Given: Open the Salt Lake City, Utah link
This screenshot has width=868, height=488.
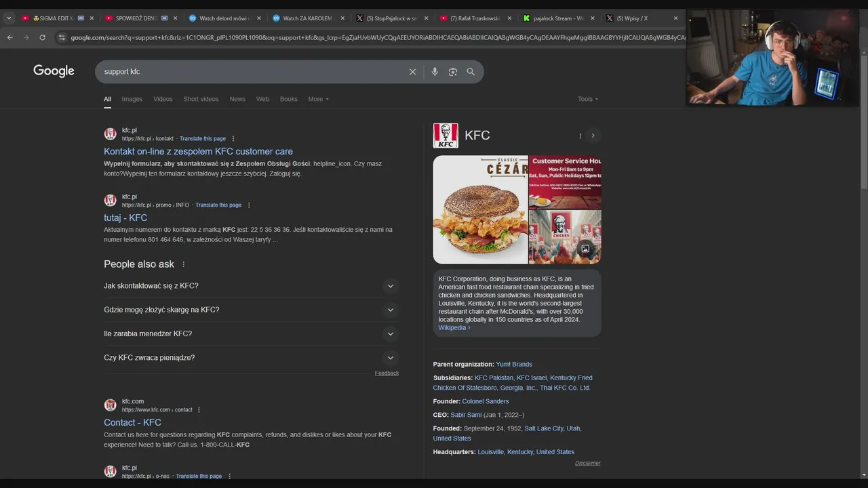Looking at the screenshot, I should coord(552,428).
